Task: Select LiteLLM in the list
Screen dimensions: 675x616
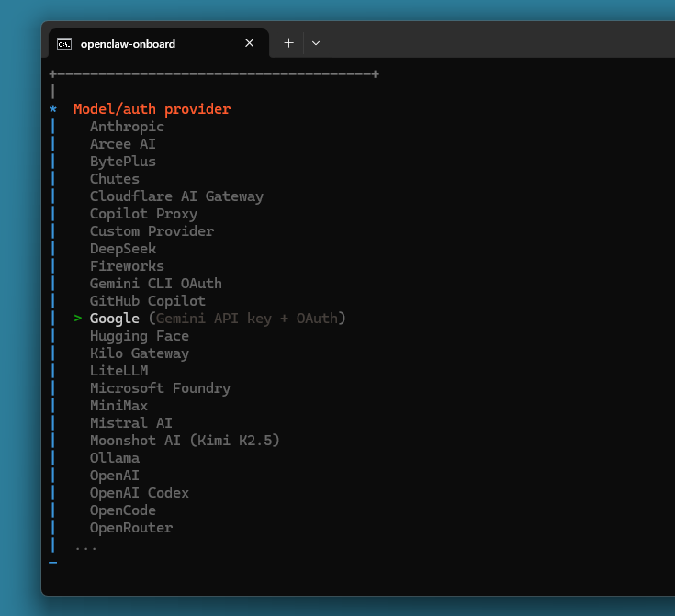Action: pyautogui.click(x=118, y=371)
